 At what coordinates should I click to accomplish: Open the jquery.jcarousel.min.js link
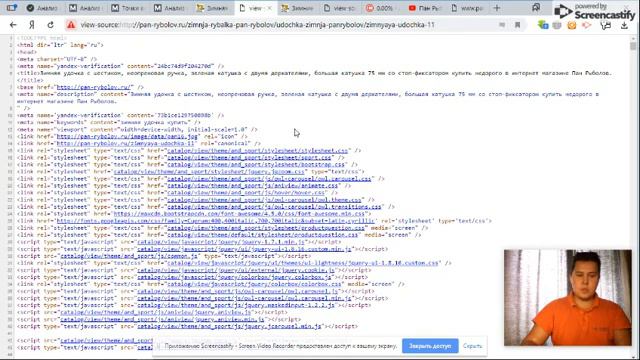229,327
